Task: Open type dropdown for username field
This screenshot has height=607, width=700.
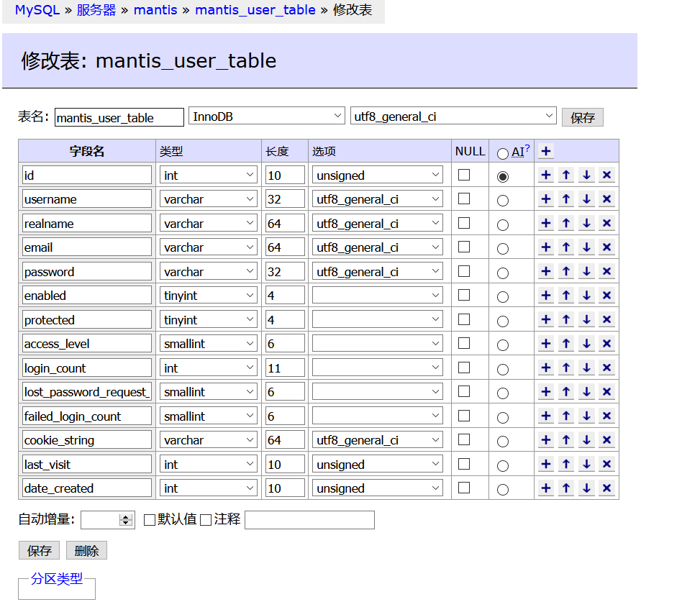Action: click(x=209, y=199)
